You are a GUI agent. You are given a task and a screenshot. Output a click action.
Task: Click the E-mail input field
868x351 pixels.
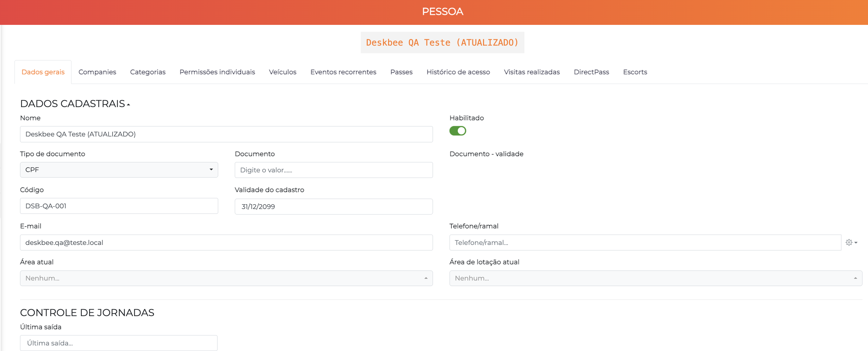(x=226, y=243)
